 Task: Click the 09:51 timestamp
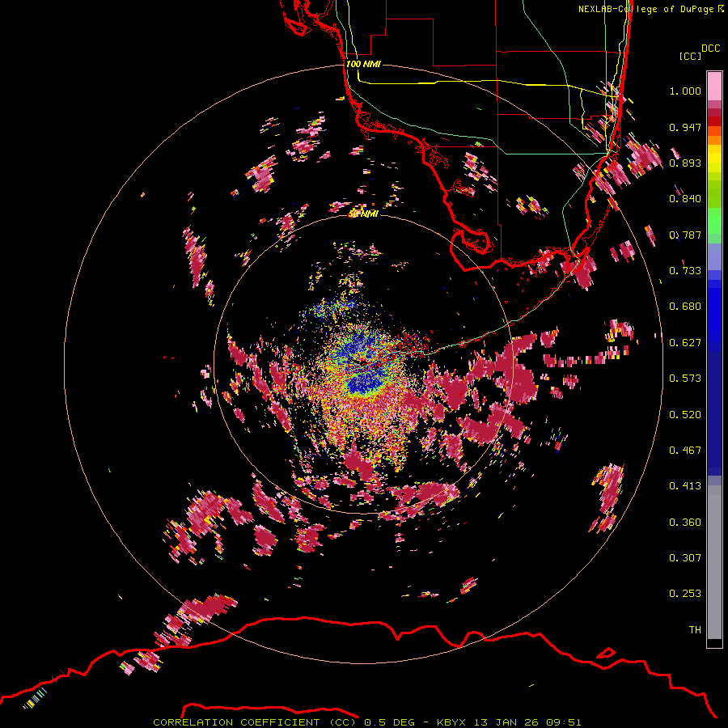pyautogui.click(x=564, y=722)
